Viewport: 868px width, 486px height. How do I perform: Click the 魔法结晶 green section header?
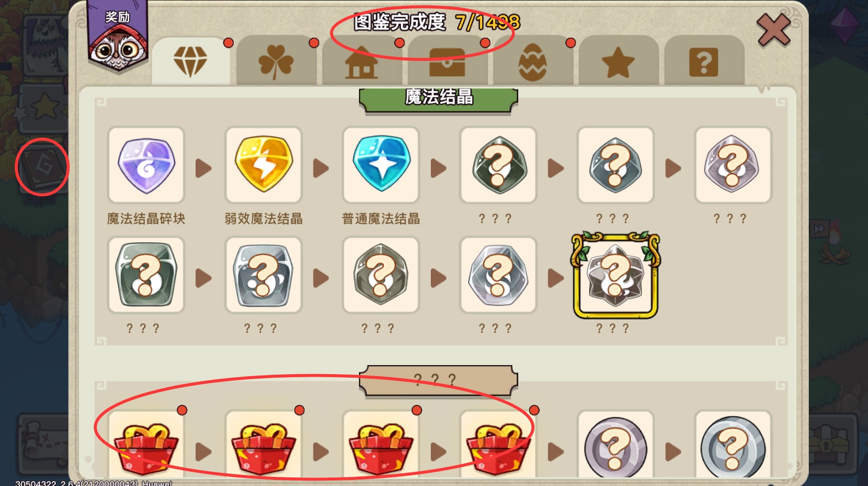[439, 99]
